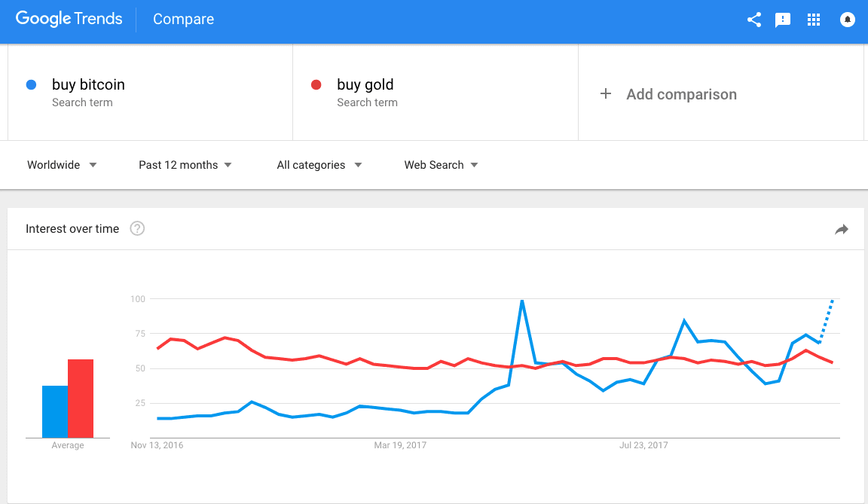This screenshot has width=868, height=504.
Task: Open the Web Search type dropdown
Action: click(441, 165)
